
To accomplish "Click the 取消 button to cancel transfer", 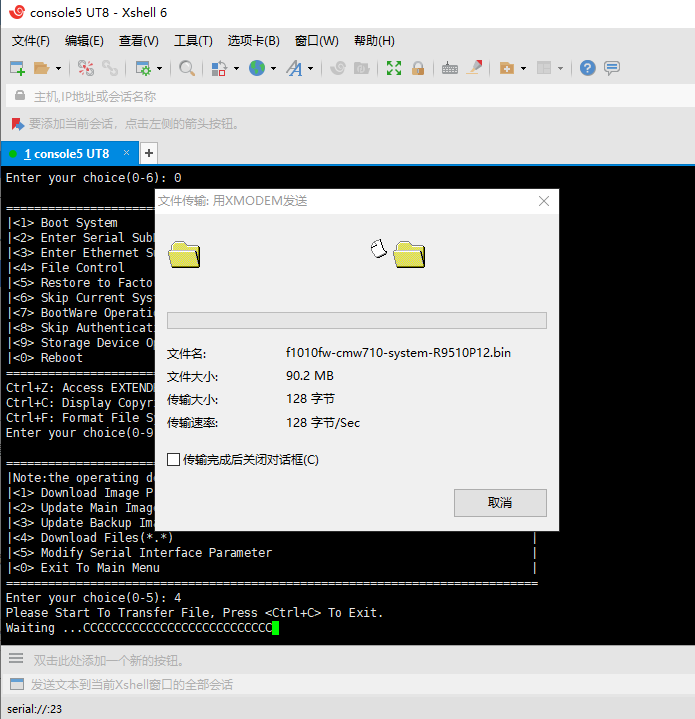I will coord(500,502).
